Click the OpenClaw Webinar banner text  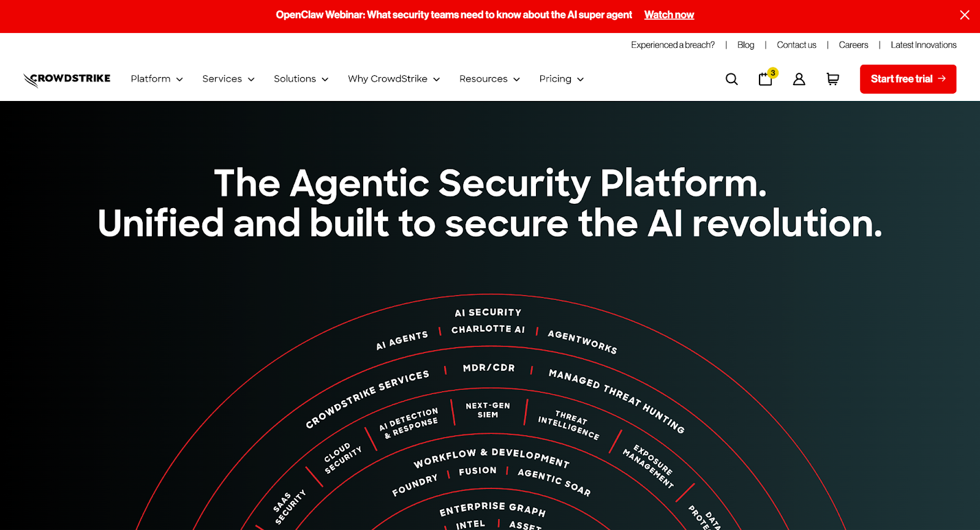point(454,15)
